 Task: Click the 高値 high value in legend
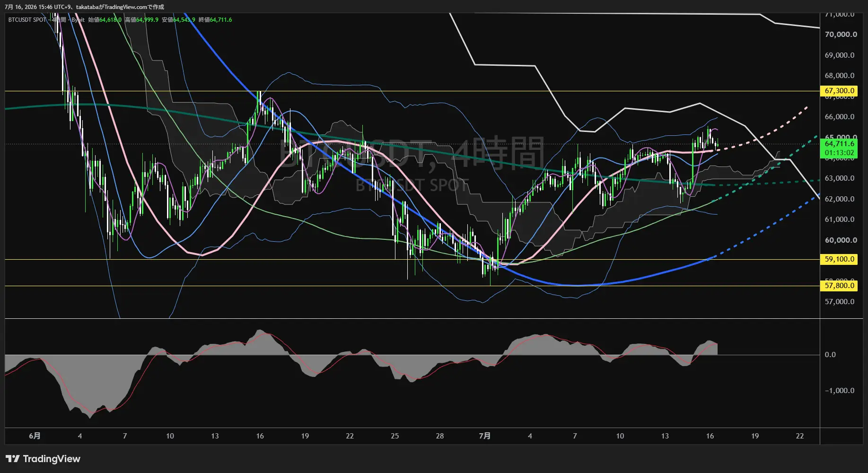[147, 20]
